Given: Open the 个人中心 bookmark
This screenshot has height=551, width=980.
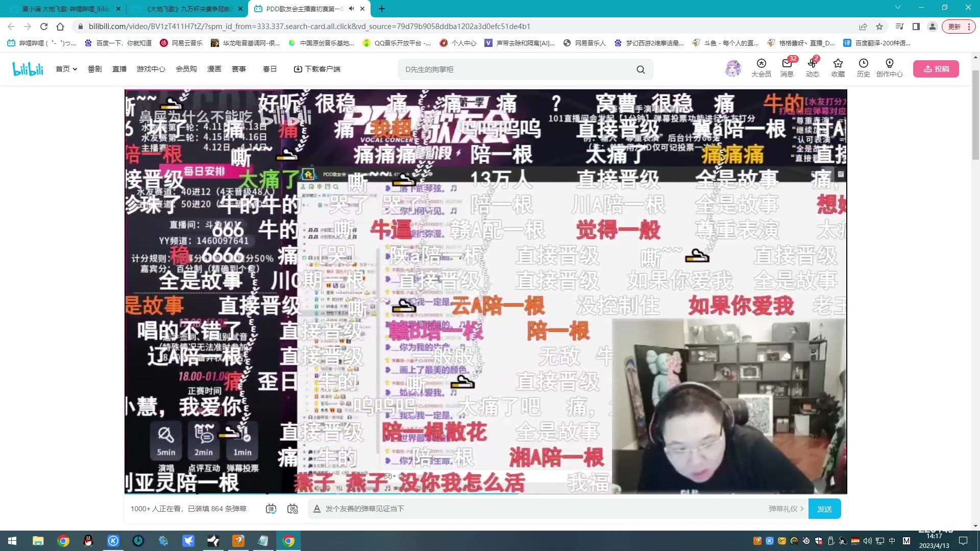Looking at the screenshot, I should [458, 43].
